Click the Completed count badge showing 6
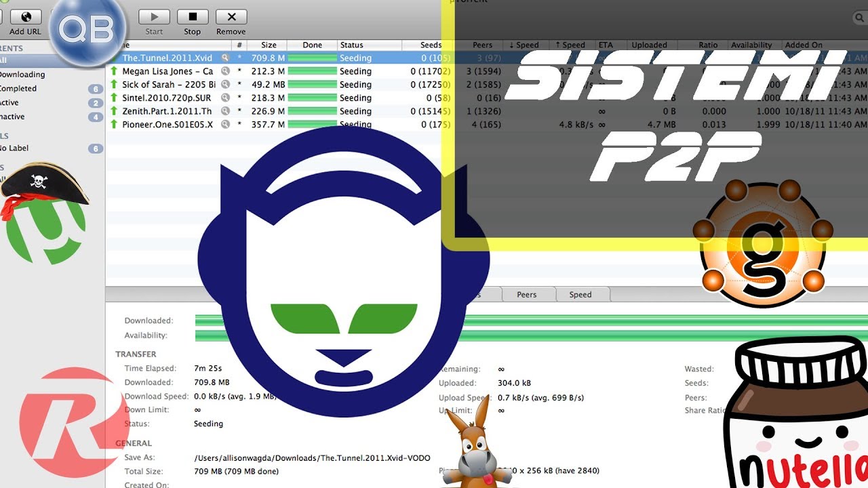 click(96, 89)
